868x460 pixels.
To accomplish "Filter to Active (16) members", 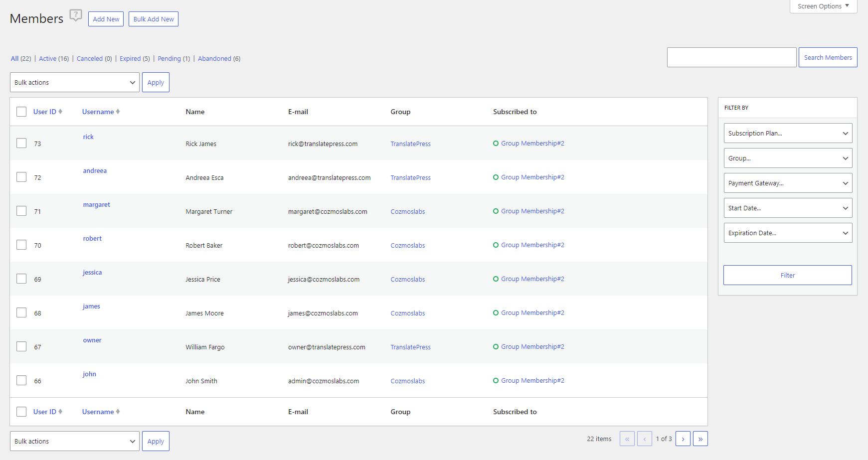I will point(54,58).
